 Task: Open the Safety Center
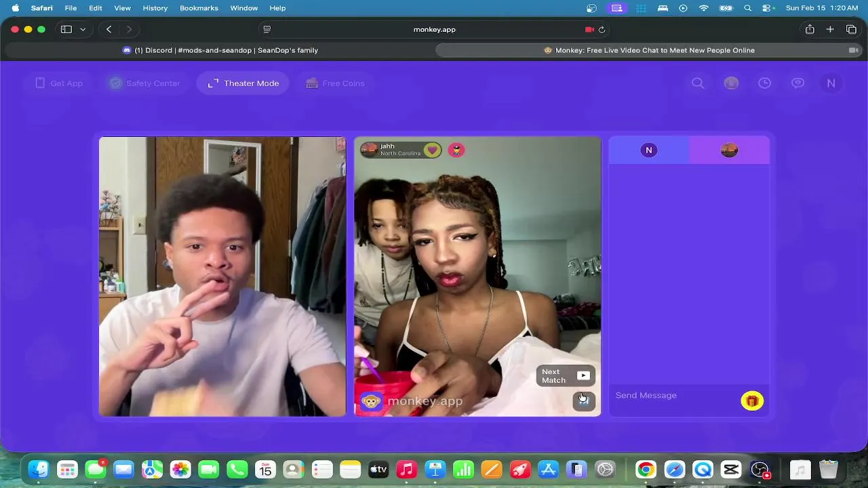pyautogui.click(x=145, y=83)
